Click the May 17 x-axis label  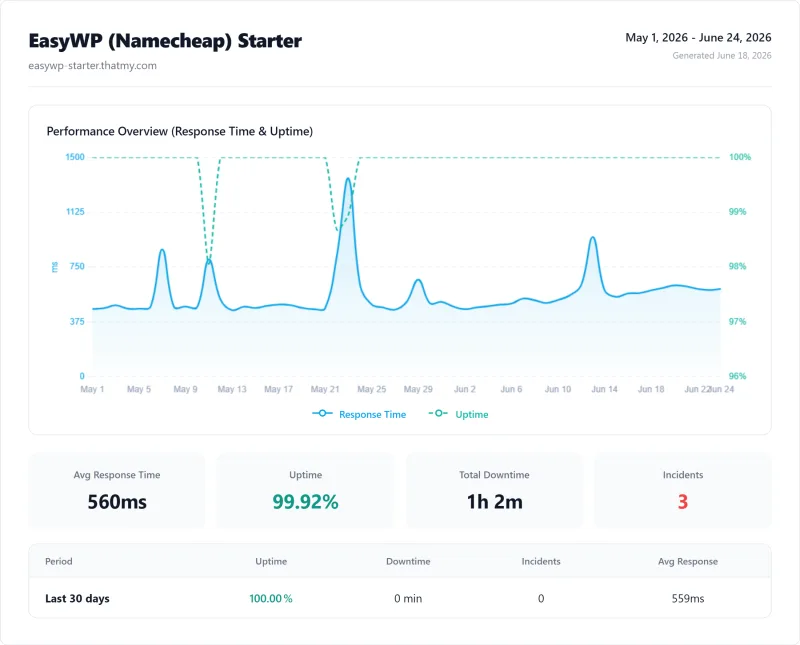[279, 389]
